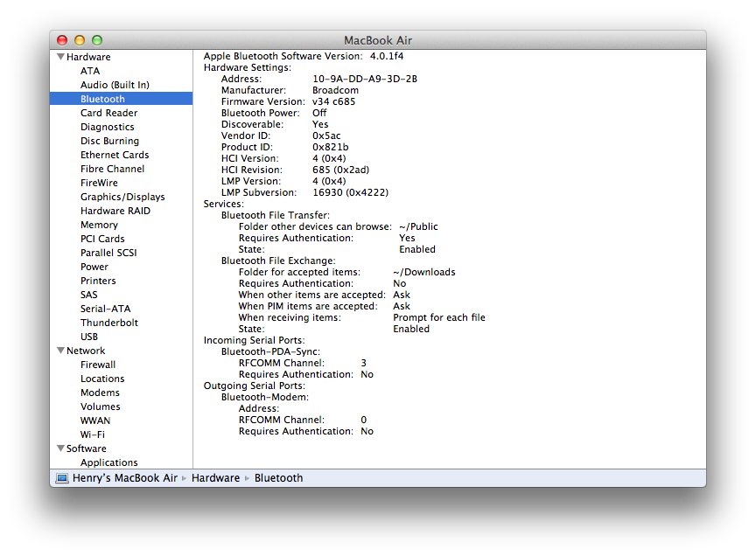
Task: Select Modems under Network
Action: 100,393
